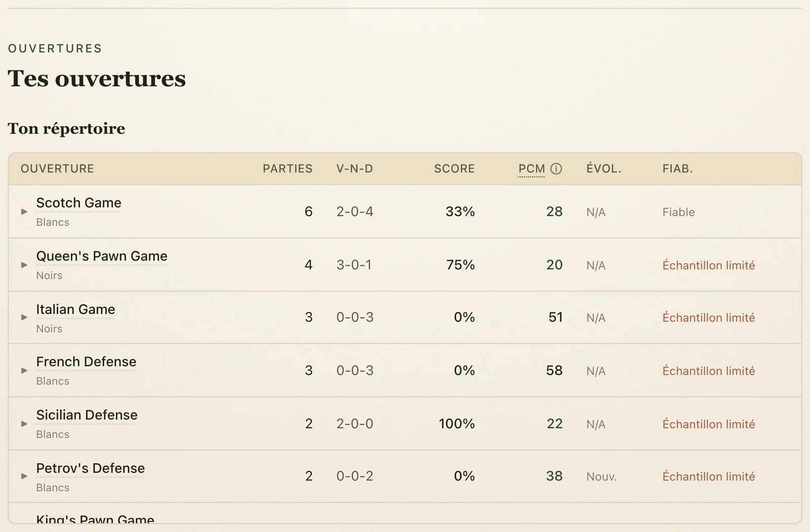
Task: Click the PCM info icon
Action: [x=556, y=169]
